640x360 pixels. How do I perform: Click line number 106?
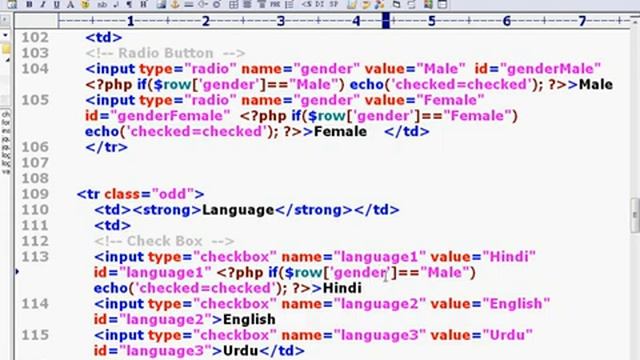pyautogui.click(x=35, y=147)
